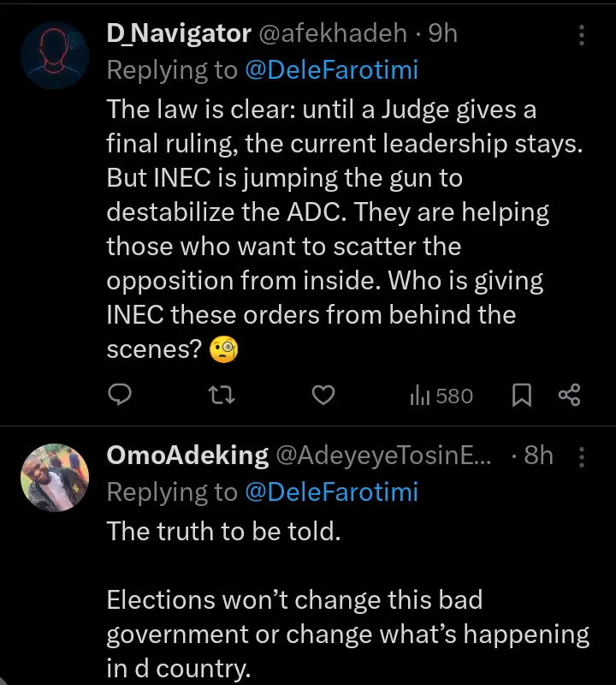The width and height of the screenshot is (616, 685).
Task: Click the D_Navigator display name
Action: point(178,33)
